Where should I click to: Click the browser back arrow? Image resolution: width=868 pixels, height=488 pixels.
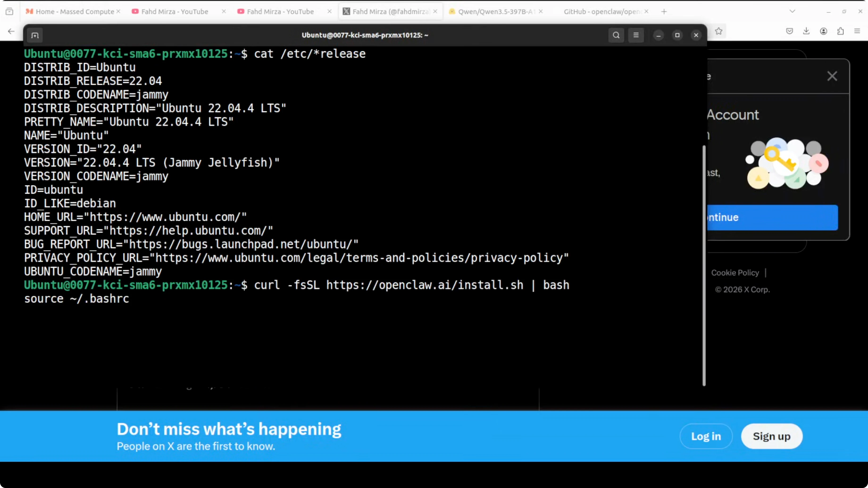11,31
